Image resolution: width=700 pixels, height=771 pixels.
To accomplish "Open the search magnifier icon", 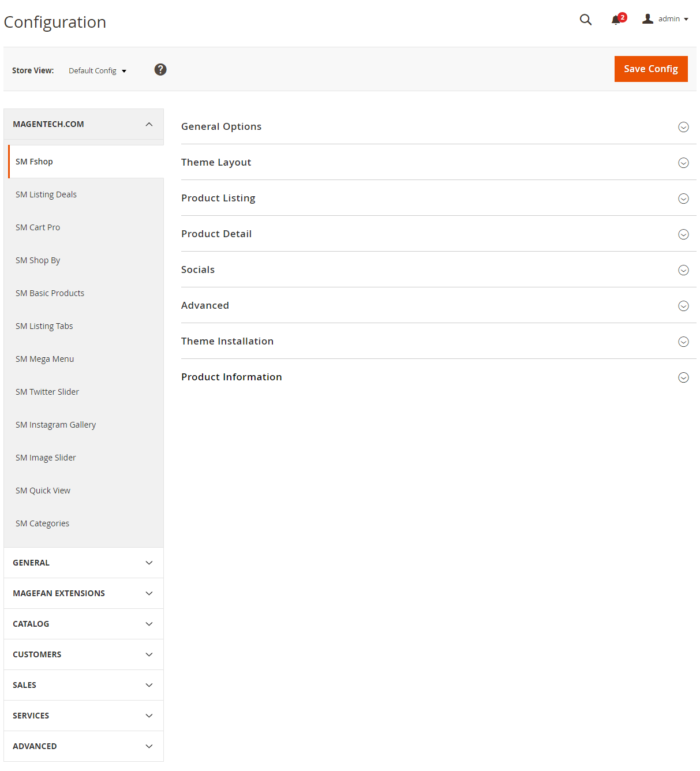I will (586, 20).
